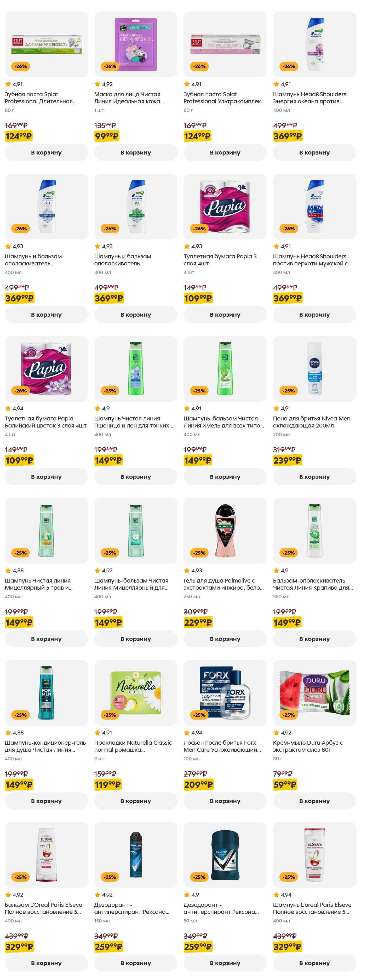
Task: Click the star icon for Forx after-shave lotion
Action: pyautogui.click(x=187, y=733)
